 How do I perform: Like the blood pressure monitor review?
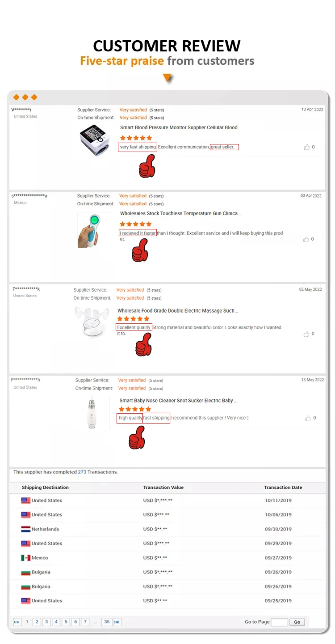(x=307, y=147)
